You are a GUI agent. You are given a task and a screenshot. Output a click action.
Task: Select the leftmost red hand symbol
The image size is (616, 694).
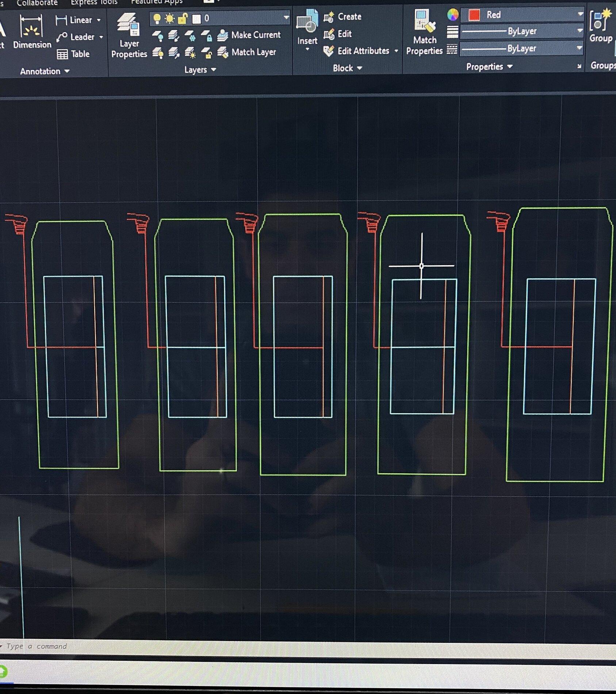pyautogui.click(x=17, y=224)
